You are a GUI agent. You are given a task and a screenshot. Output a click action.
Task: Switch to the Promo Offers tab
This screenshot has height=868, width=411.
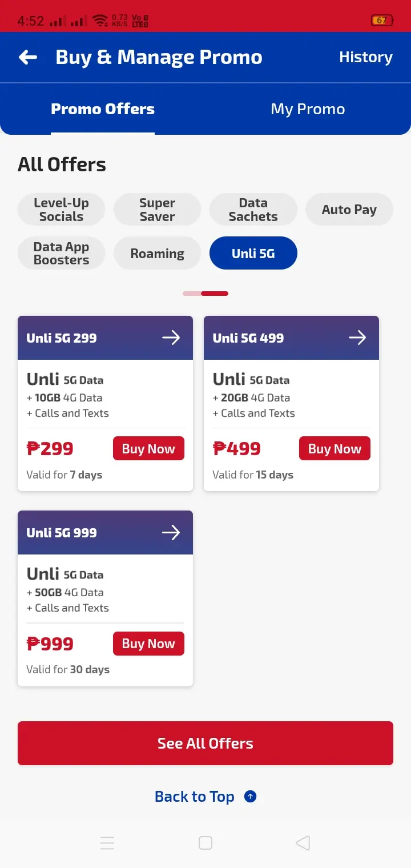click(103, 109)
